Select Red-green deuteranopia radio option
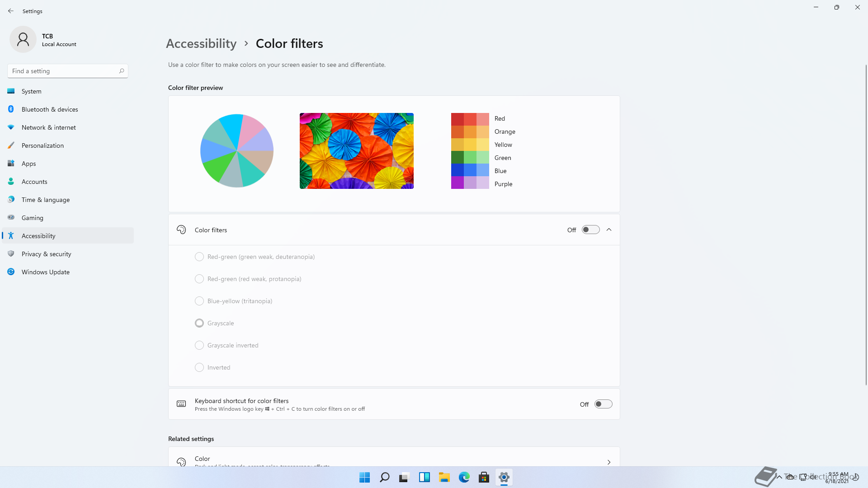The height and width of the screenshot is (488, 868). pyautogui.click(x=199, y=257)
